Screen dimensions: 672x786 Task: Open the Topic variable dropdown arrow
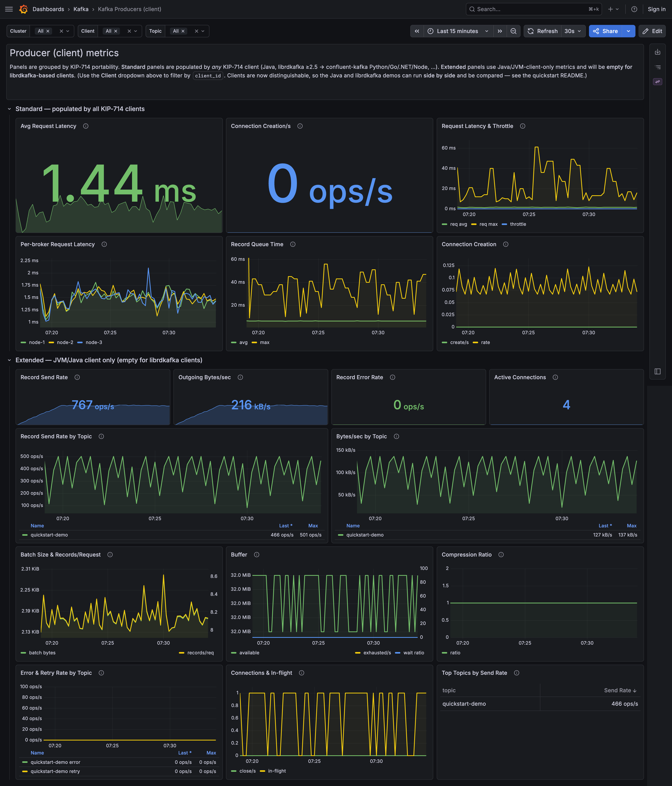point(203,31)
